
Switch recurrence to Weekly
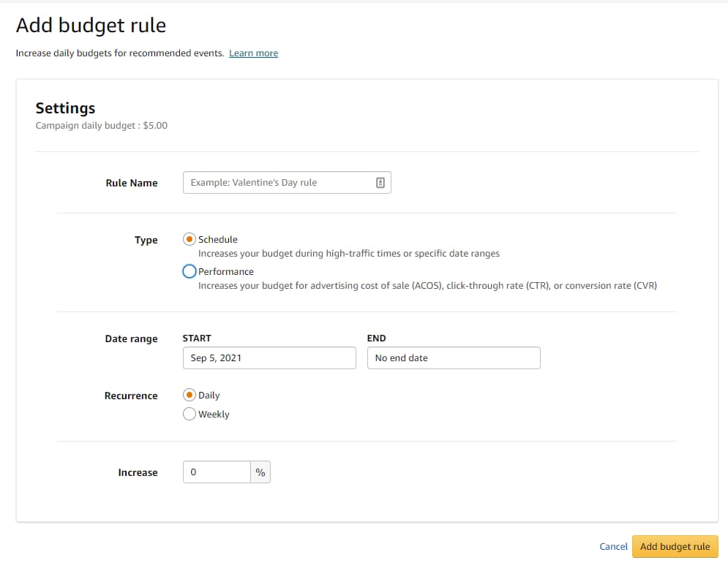(x=189, y=414)
